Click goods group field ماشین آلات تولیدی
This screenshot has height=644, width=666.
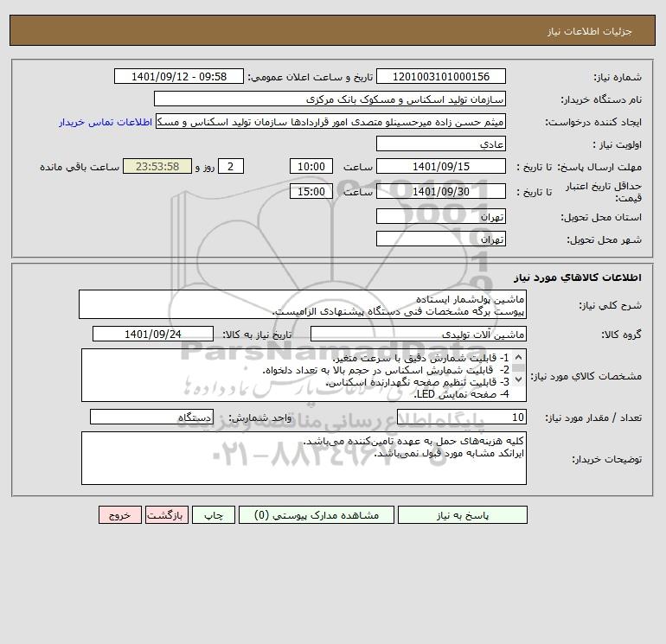pos(419,334)
